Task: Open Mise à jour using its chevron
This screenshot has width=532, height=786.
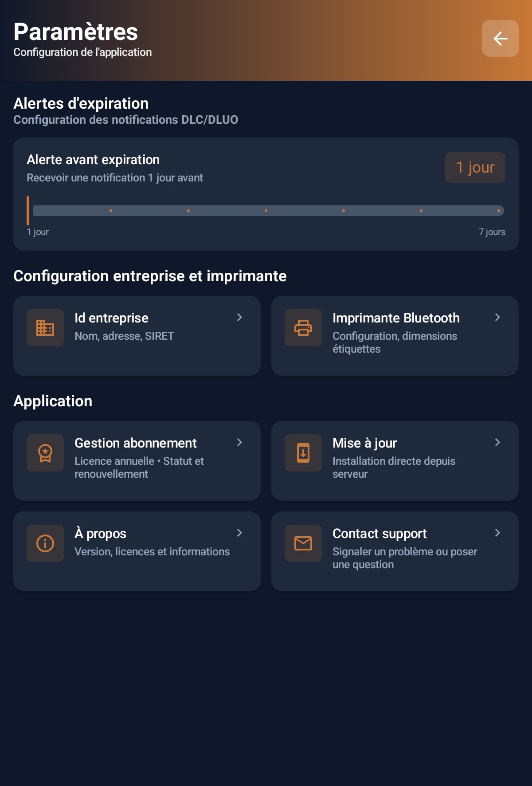Action: [x=498, y=443]
